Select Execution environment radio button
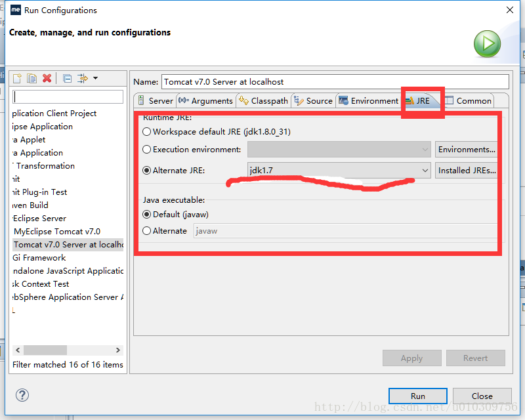This screenshot has width=525, height=420. point(146,150)
